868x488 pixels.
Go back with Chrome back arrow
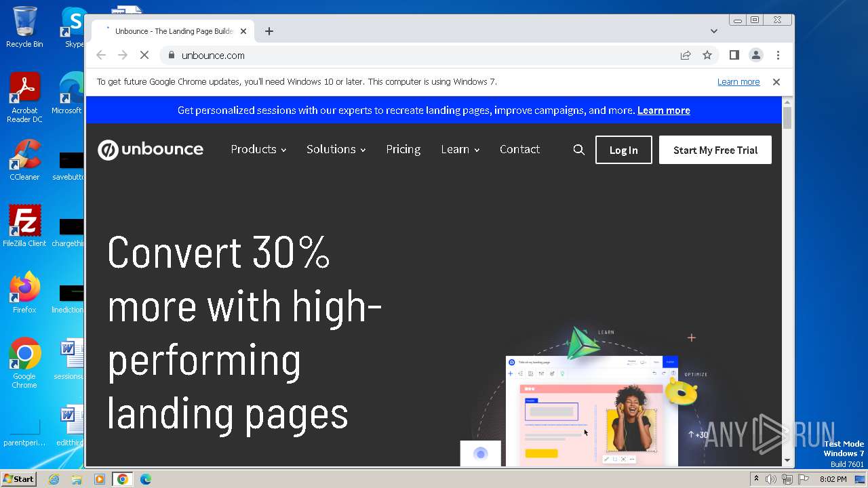pyautogui.click(x=101, y=56)
